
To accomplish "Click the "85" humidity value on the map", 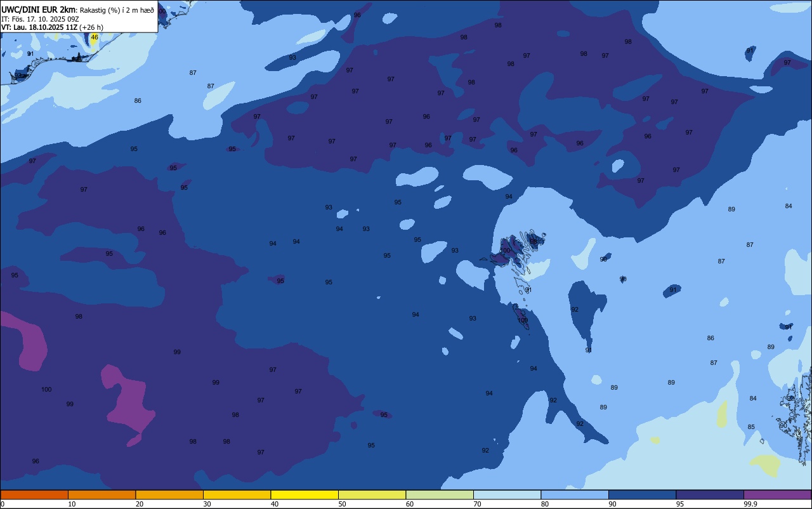I will pos(751,427).
